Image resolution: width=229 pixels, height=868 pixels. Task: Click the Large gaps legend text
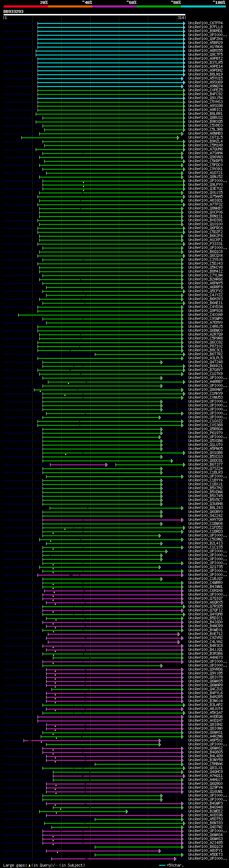point(44,865)
